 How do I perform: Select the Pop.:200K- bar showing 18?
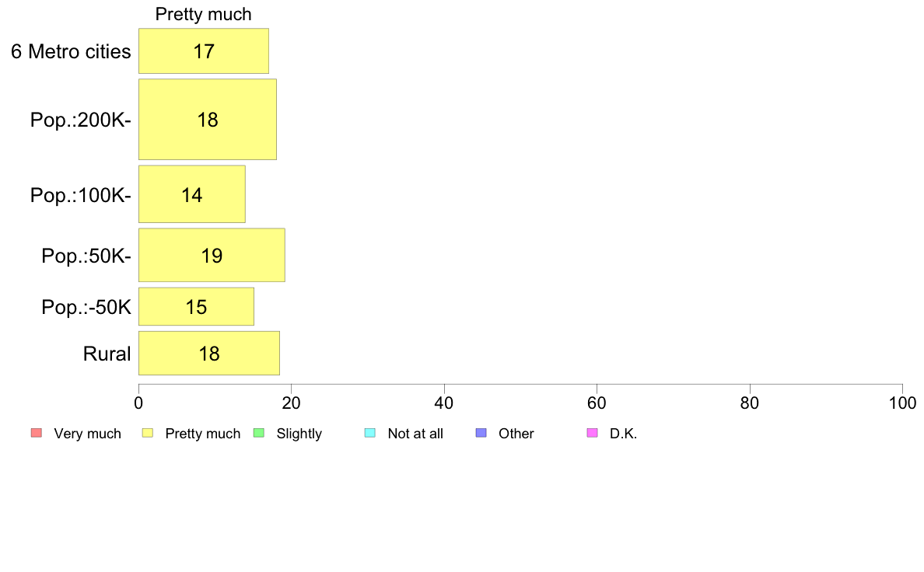[208, 120]
